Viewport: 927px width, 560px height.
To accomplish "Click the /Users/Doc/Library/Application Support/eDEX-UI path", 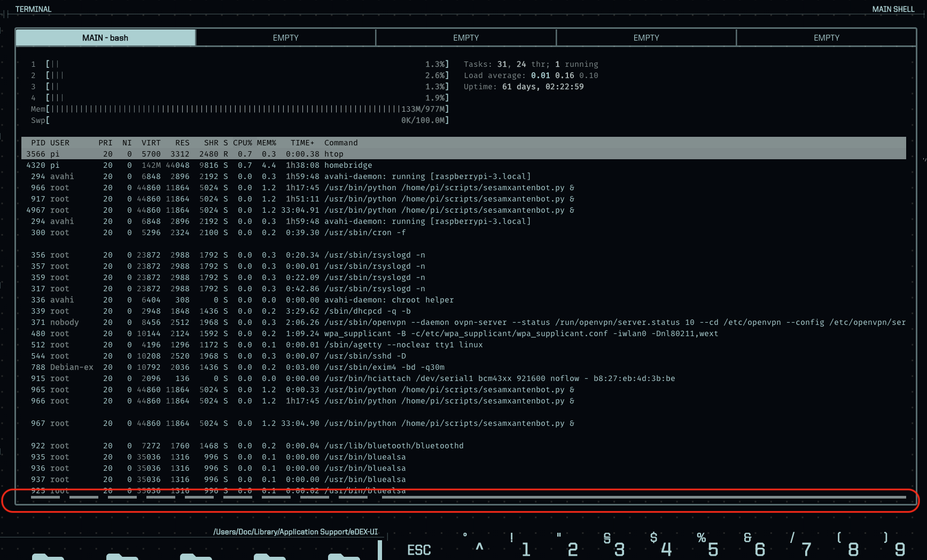I will coord(295,532).
